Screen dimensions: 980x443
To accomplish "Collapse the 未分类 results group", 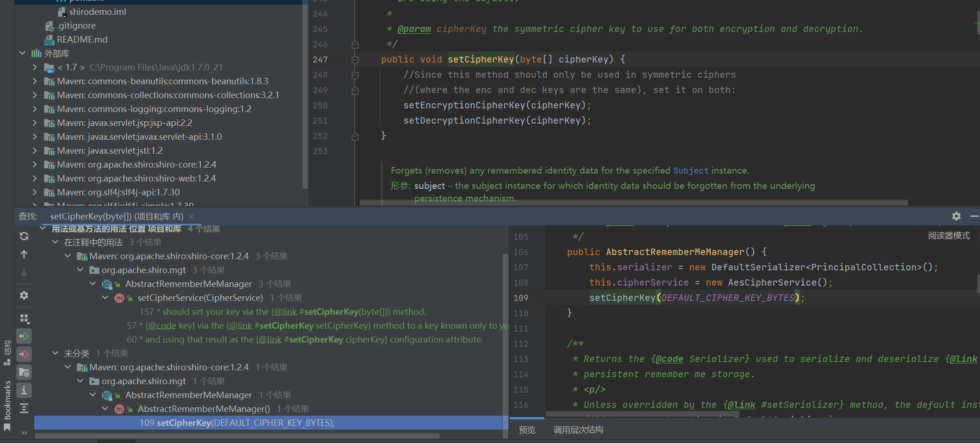I will coord(55,353).
